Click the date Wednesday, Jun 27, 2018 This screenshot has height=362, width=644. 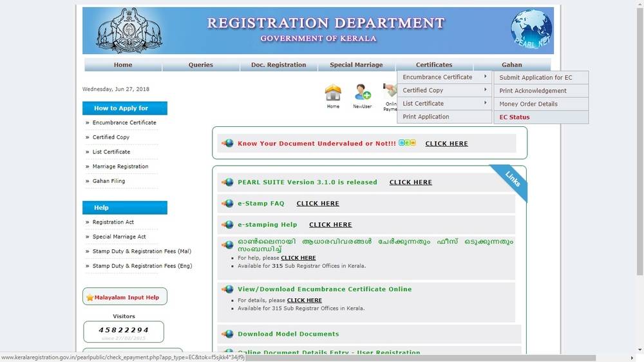[116, 89]
